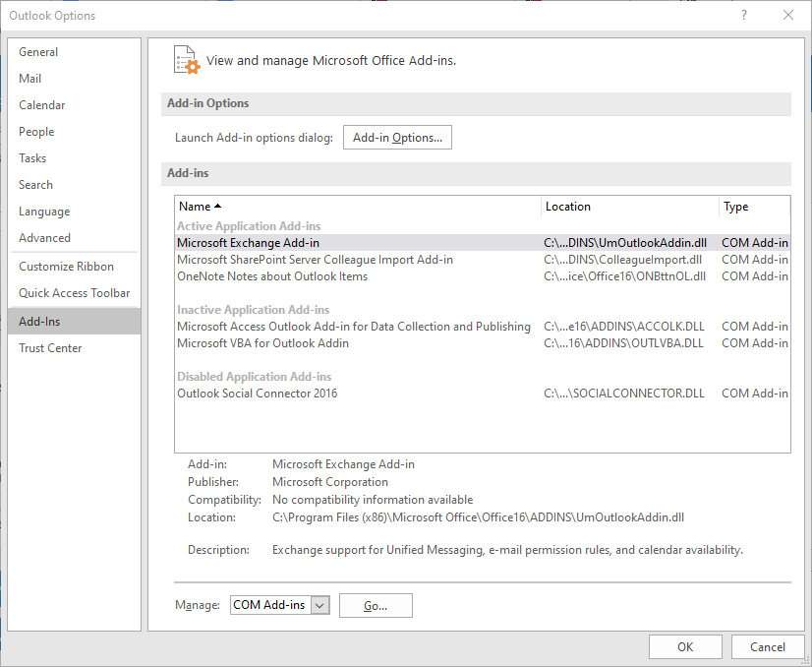Open the Calendar options page

[x=41, y=104]
